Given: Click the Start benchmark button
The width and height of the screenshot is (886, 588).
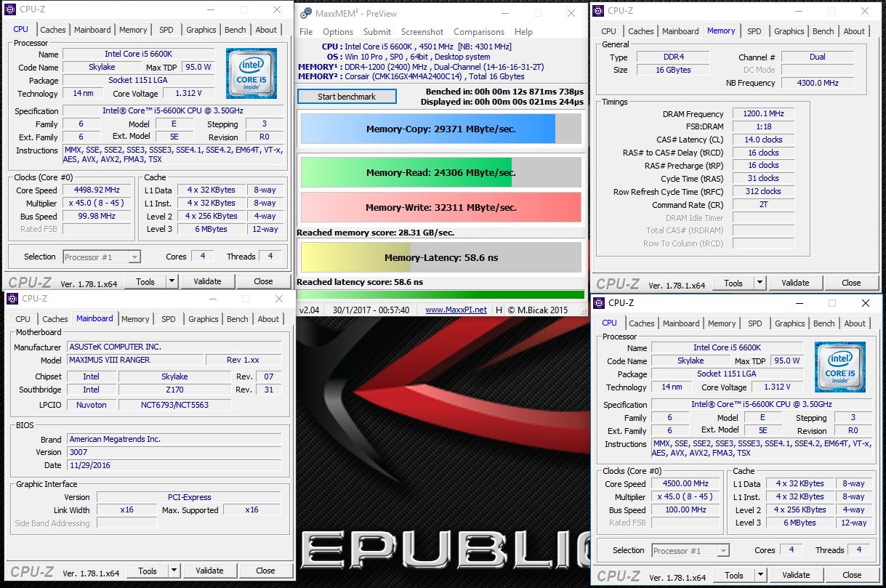Looking at the screenshot, I should pos(347,97).
